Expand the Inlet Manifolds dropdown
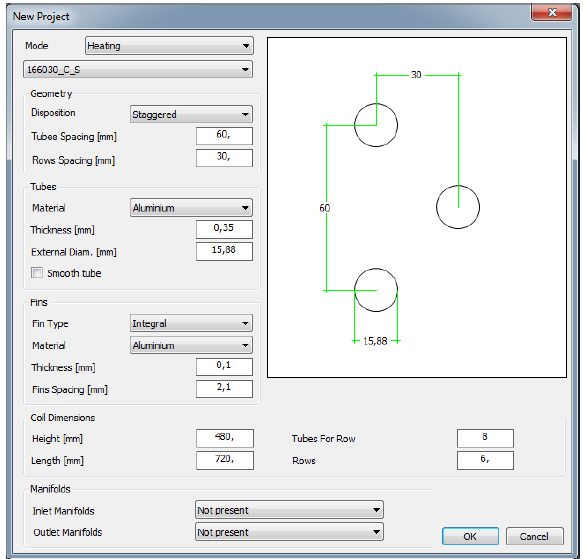Screen dimensions: 583x559 [289, 510]
